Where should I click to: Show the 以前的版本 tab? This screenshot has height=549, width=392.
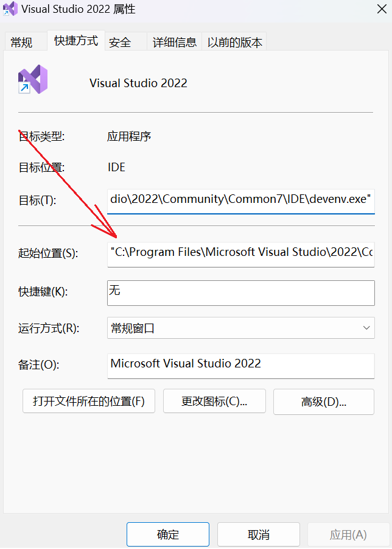click(x=234, y=43)
